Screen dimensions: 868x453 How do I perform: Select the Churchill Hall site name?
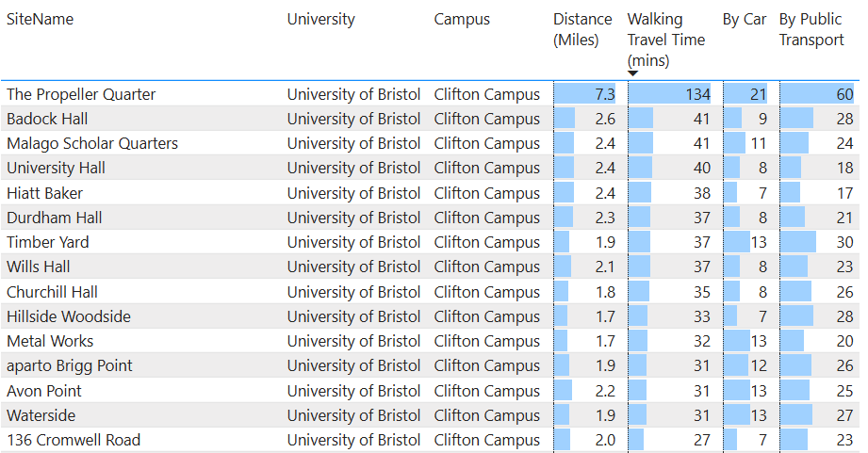click(52, 292)
